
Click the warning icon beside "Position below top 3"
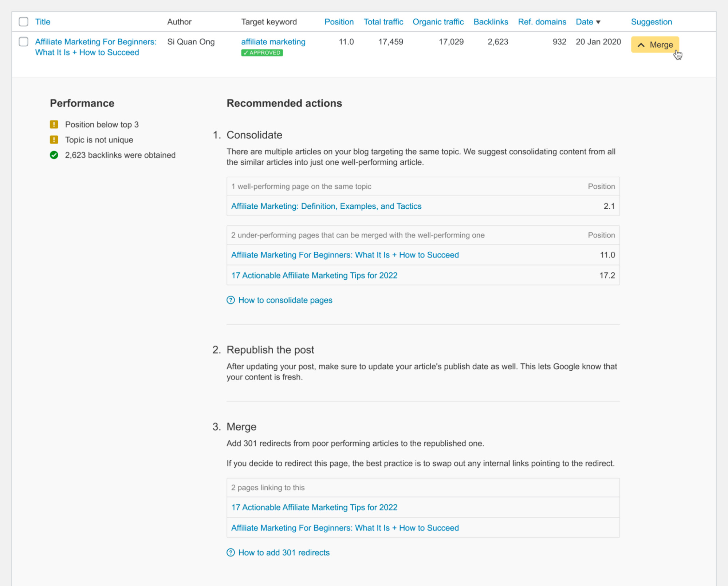(x=54, y=124)
